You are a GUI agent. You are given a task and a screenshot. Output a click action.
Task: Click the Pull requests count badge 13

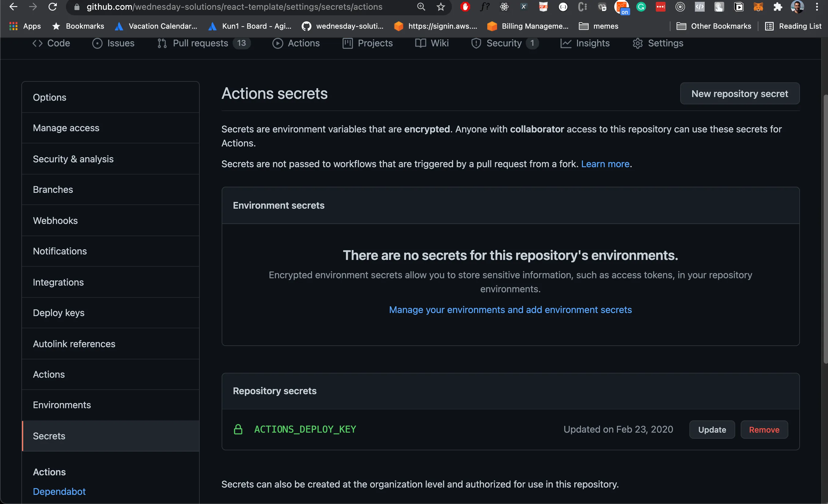pos(241,43)
